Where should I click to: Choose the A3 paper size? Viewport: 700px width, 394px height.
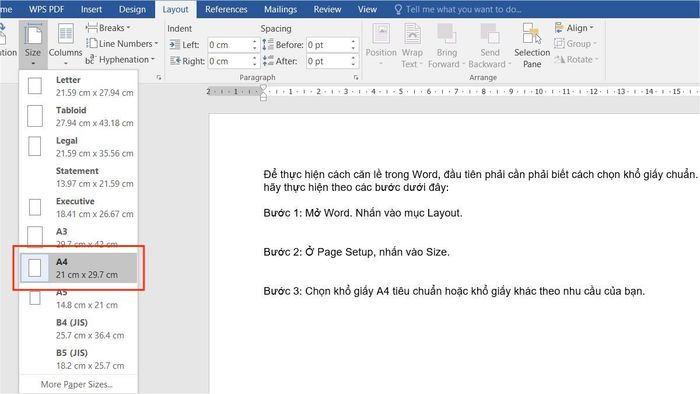pos(79,238)
